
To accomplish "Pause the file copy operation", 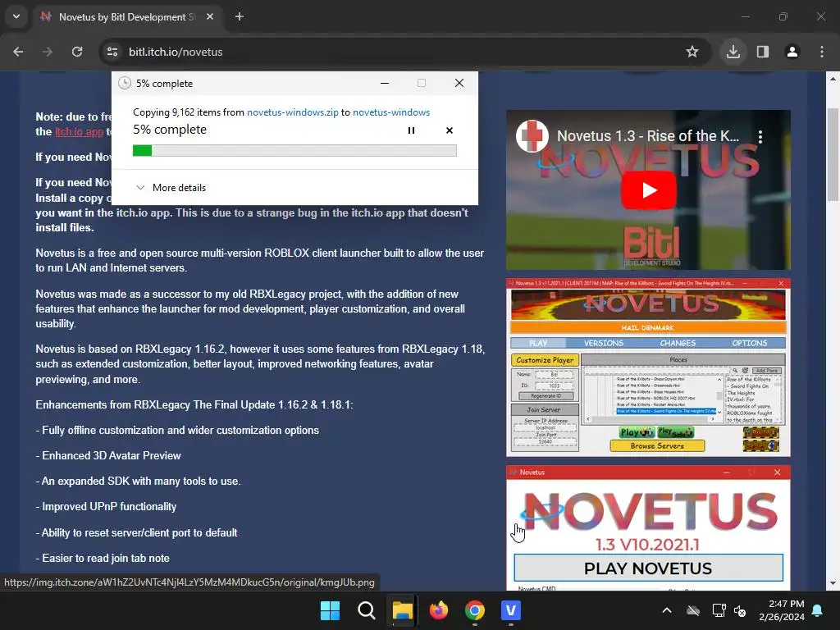I will (x=412, y=130).
